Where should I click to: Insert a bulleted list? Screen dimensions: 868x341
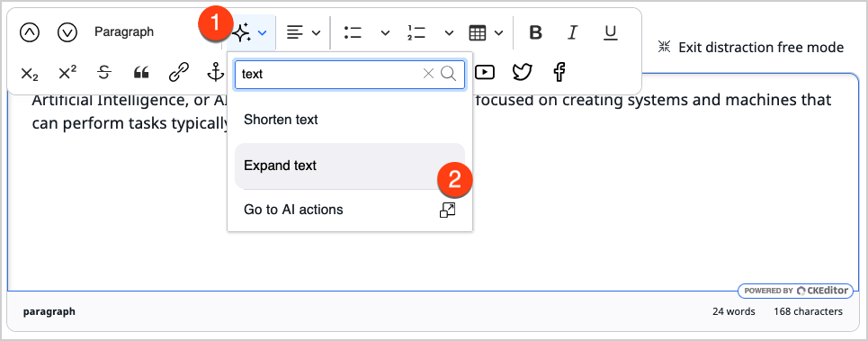point(353,33)
